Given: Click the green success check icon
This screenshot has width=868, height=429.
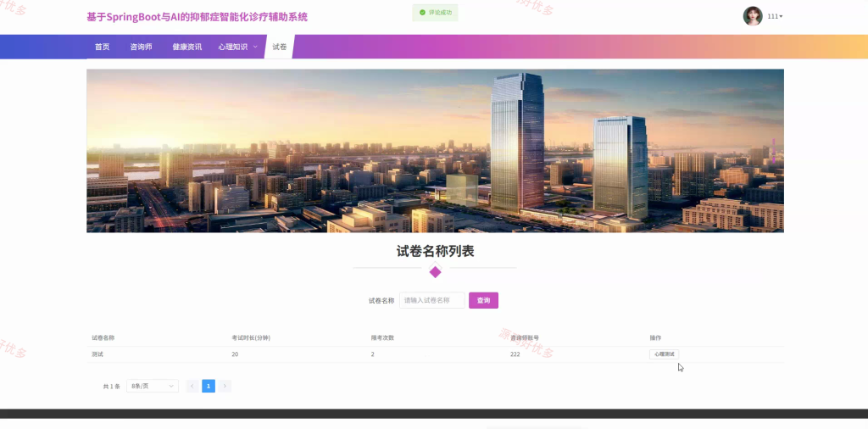Looking at the screenshot, I should (422, 12).
